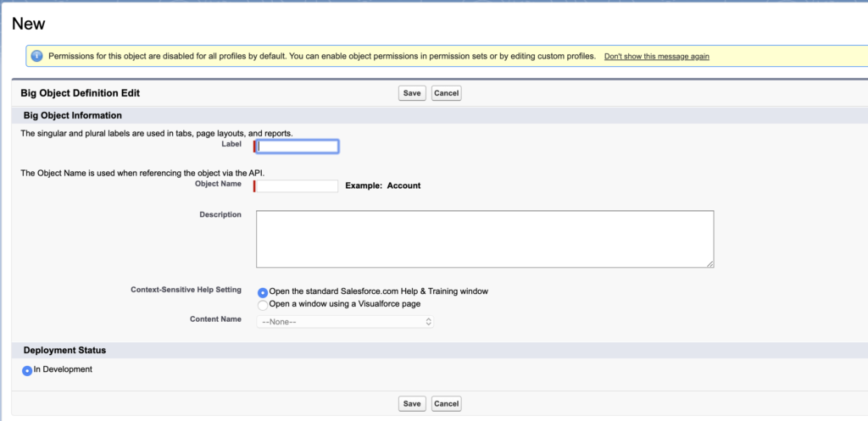Image resolution: width=868 pixels, height=421 pixels.
Task: Focus the Label text field
Action: click(298, 147)
